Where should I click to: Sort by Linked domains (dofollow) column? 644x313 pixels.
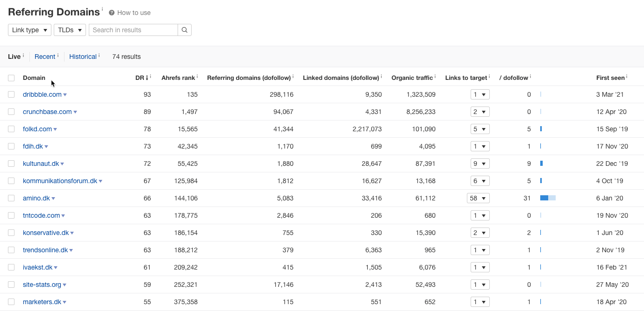pos(341,78)
